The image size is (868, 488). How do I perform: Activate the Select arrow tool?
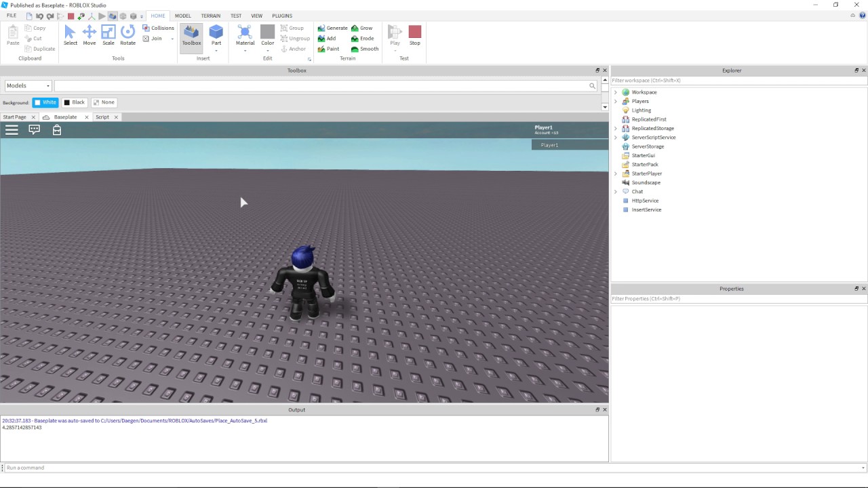coord(71,35)
